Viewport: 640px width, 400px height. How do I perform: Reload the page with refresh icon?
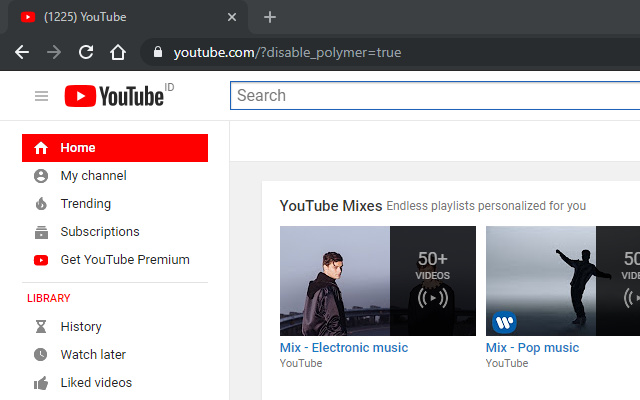click(x=86, y=52)
